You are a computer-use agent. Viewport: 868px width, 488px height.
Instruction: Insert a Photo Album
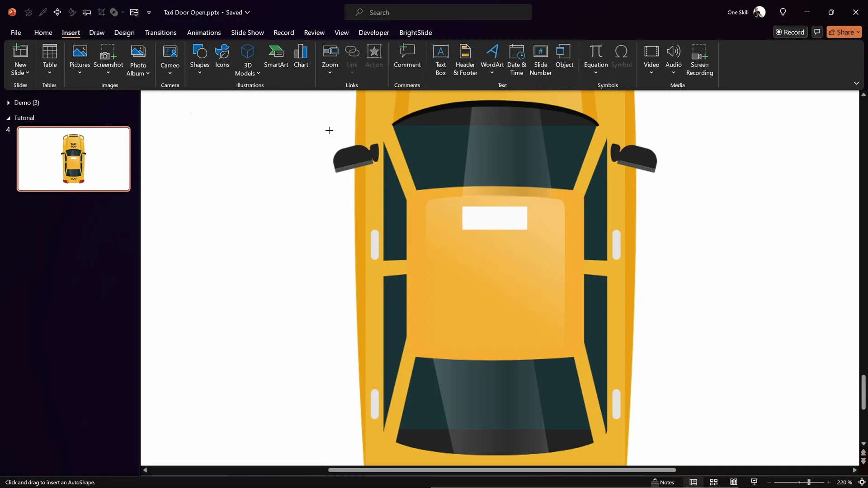(x=138, y=59)
